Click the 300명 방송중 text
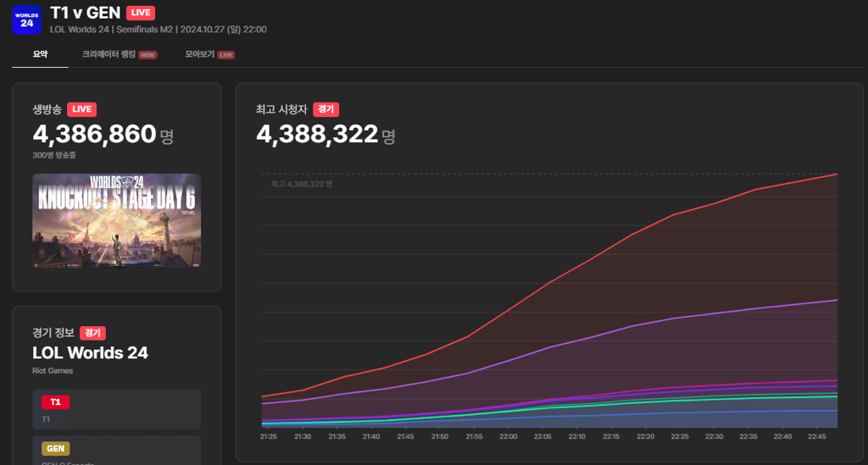Screen dimensions: 868x465 (53, 155)
